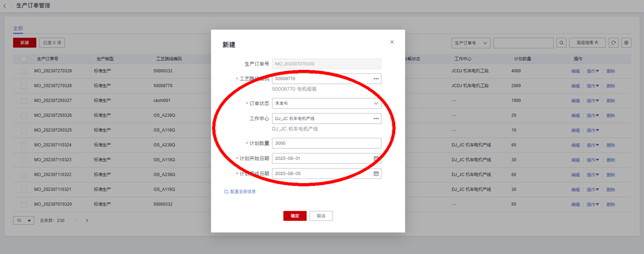Click 总条数 : 238 text
Image resolution: width=644 pixels, height=254 pixels.
(x=52, y=221)
